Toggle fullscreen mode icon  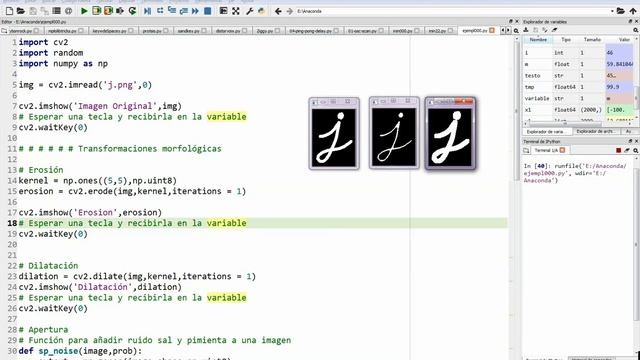pos(236,11)
